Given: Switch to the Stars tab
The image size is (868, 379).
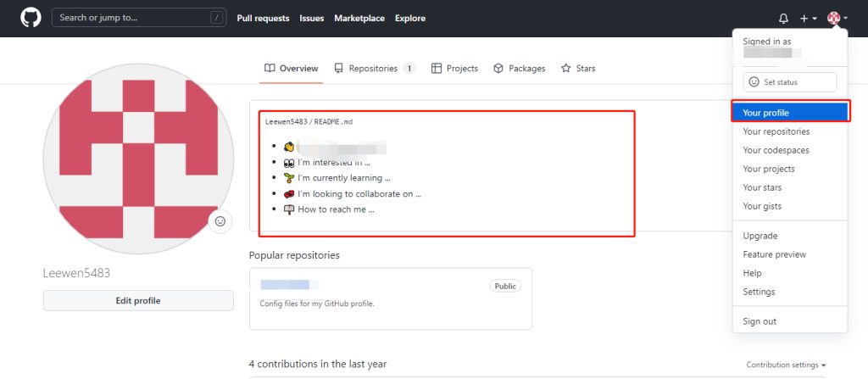Looking at the screenshot, I should click(x=578, y=68).
